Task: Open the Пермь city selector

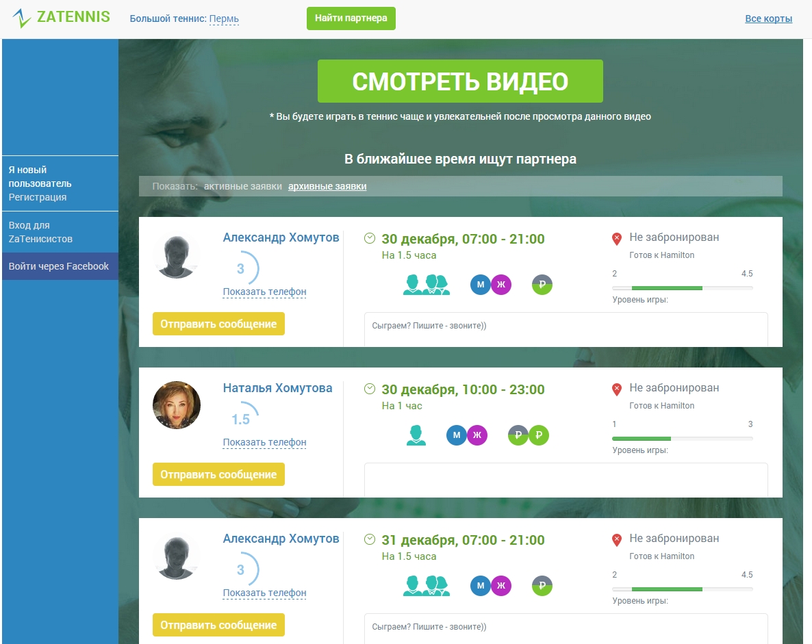Action: pyautogui.click(x=224, y=18)
